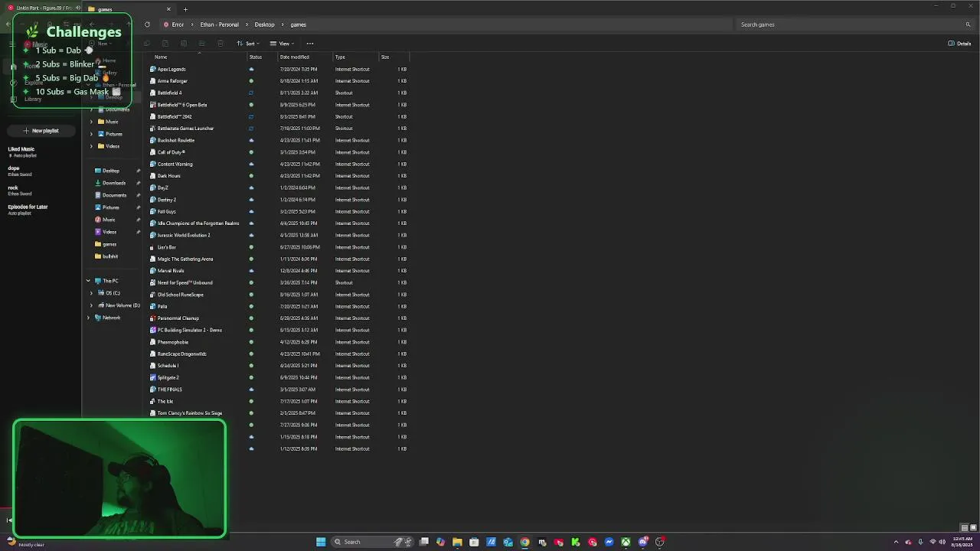Create a New playlist in music app
This screenshot has height=551, width=980.
click(41, 131)
